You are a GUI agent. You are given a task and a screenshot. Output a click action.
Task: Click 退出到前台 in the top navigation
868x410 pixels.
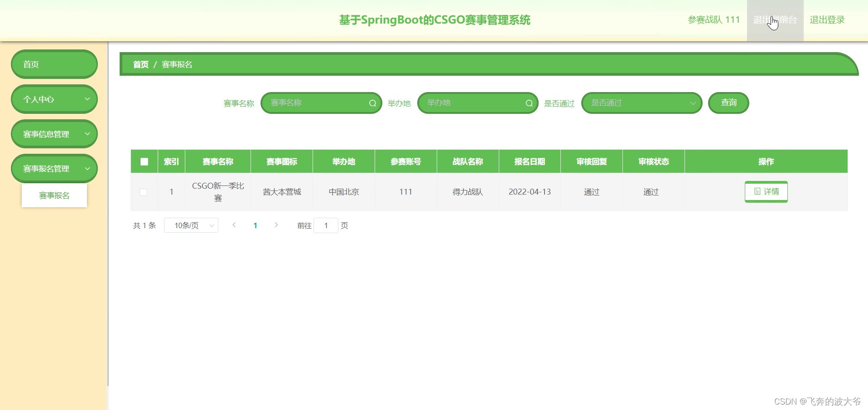(x=774, y=20)
